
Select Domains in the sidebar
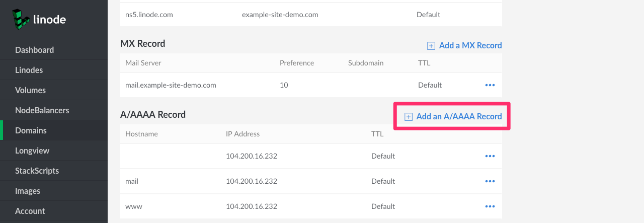[x=31, y=130]
